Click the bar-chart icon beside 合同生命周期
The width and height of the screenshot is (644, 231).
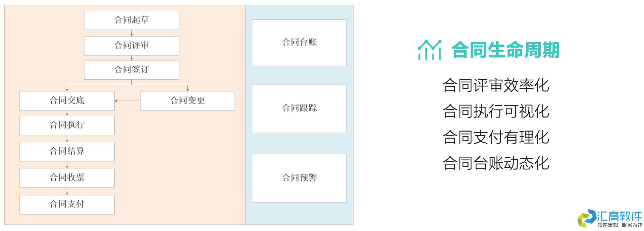(x=429, y=50)
